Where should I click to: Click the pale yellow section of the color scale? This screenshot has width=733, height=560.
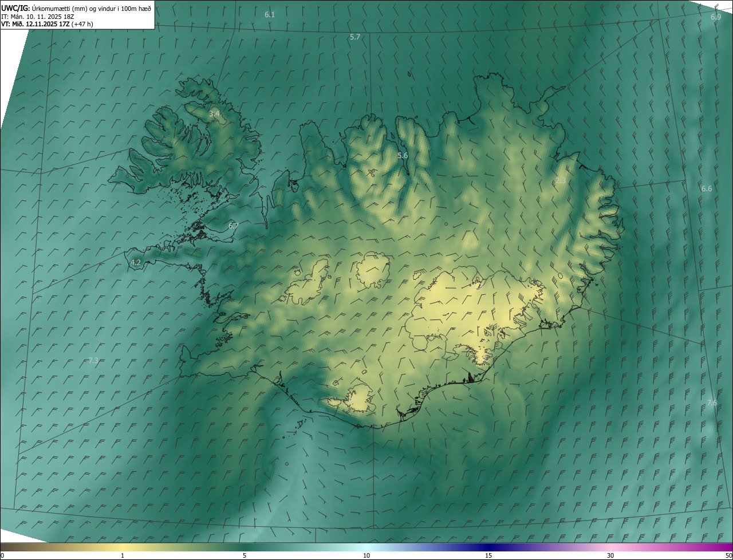coord(123,547)
